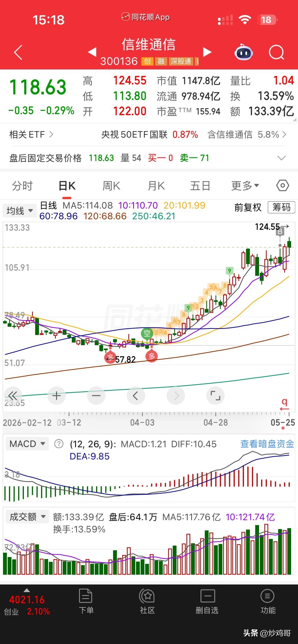Select 日K tab
The image size is (298, 644).
(67, 186)
